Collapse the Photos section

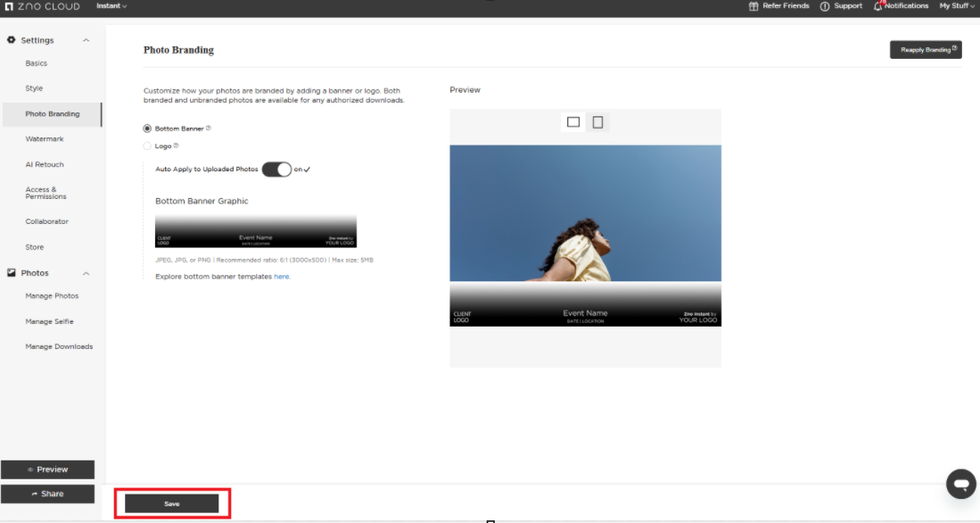pos(86,273)
